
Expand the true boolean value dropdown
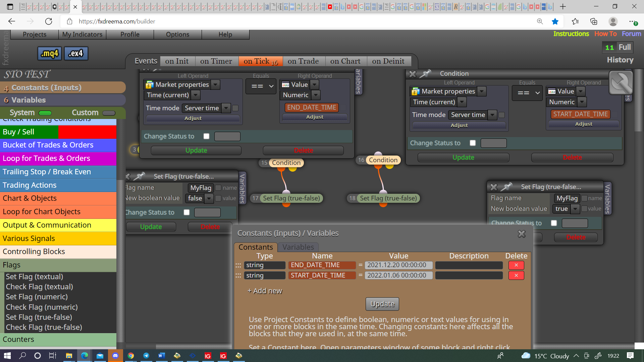click(575, 209)
